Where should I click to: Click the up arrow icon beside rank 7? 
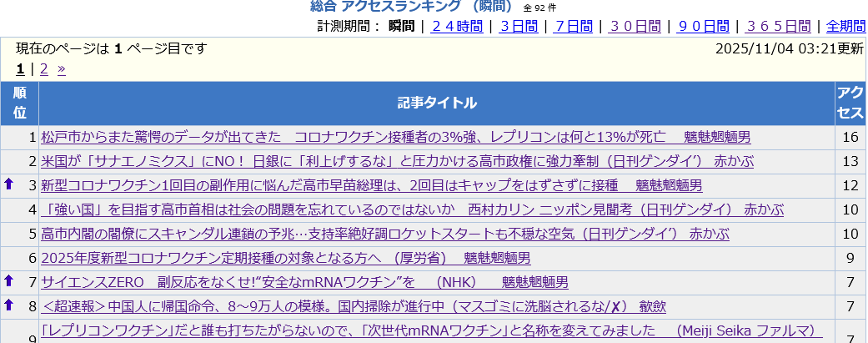[9, 281]
